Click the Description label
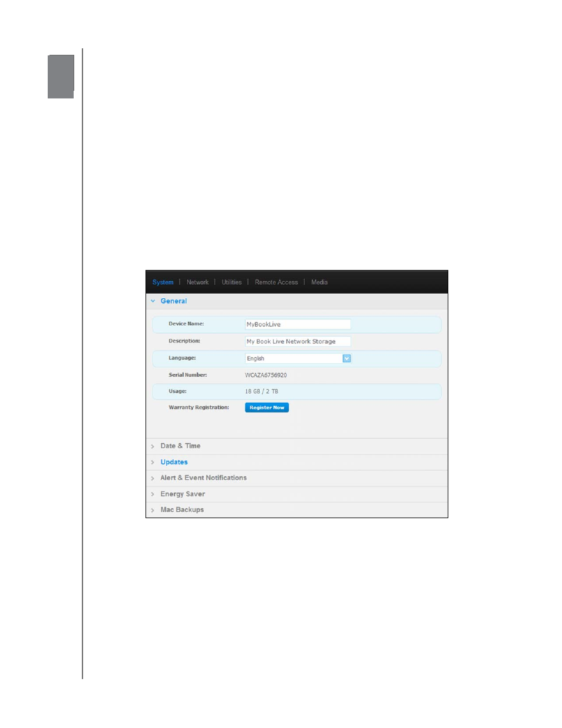Screen dimensions: 562x728 click(184, 341)
